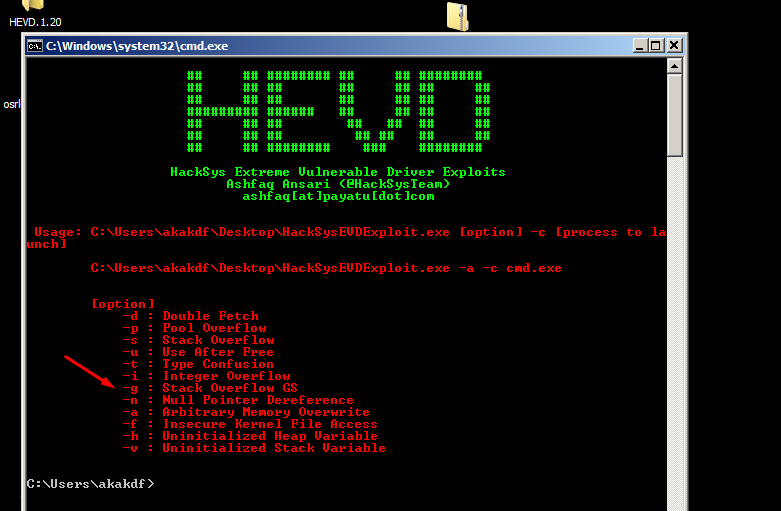Select the zipped folder icon on desktop
781x511 pixels.
click(x=457, y=14)
